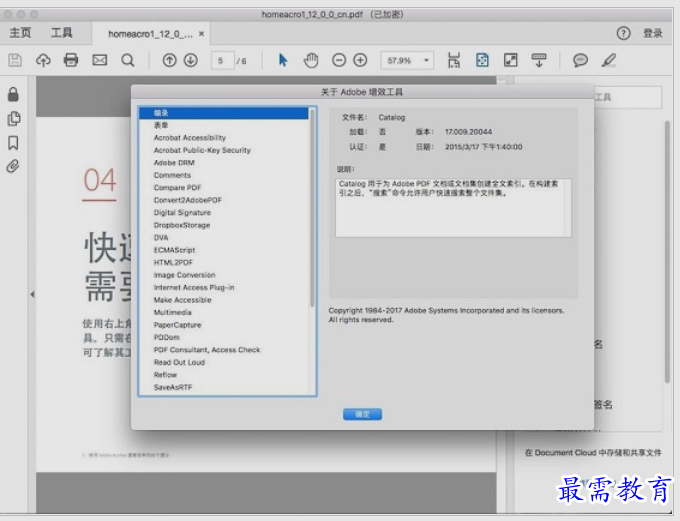Select Convert2AdobePDF in the list
Image resolution: width=680 pixels, height=521 pixels.
pos(224,200)
